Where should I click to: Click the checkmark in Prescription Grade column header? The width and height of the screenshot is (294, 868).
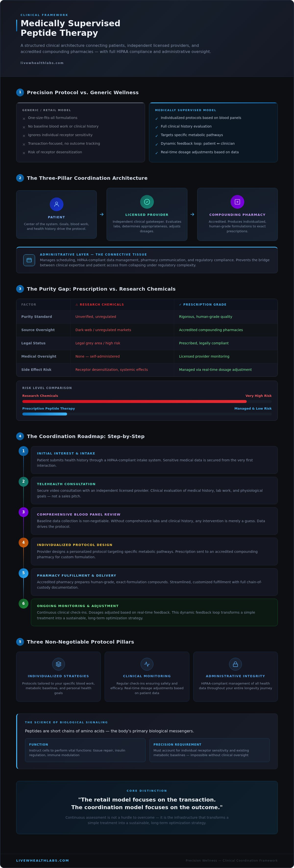(x=180, y=305)
